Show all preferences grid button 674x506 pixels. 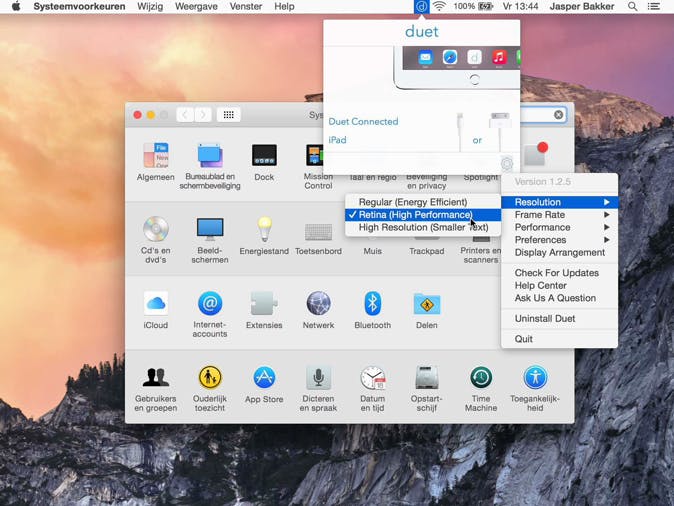coord(228,115)
